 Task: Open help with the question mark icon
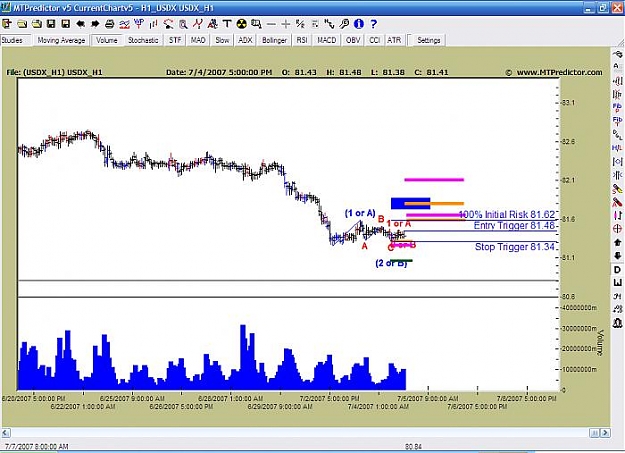point(373,24)
